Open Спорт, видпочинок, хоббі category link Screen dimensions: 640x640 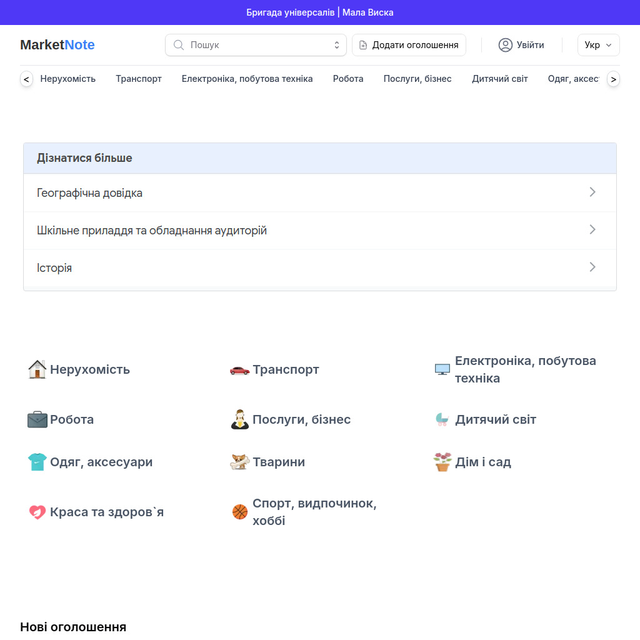(314, 512)
